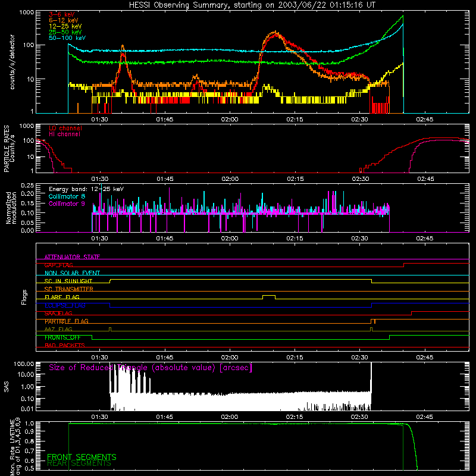Click the SAS axis label
This screenshot has height=476, width=476.
[7, 387]
